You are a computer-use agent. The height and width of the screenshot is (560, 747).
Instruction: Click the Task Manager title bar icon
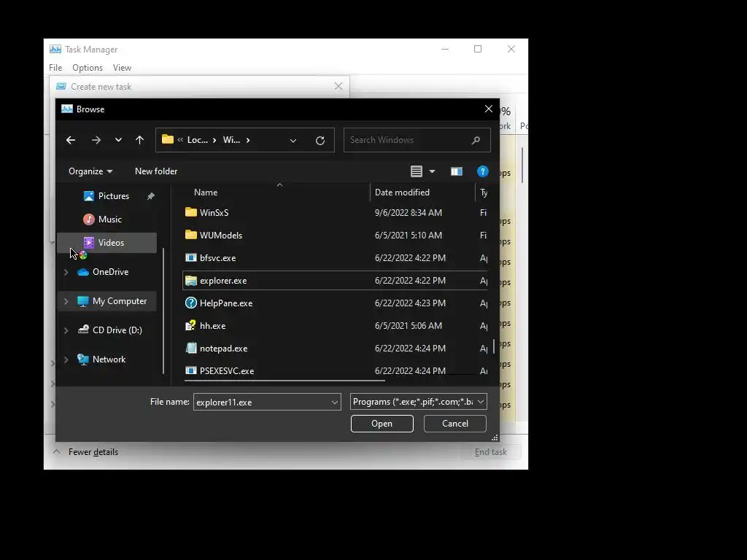(55, 49)
